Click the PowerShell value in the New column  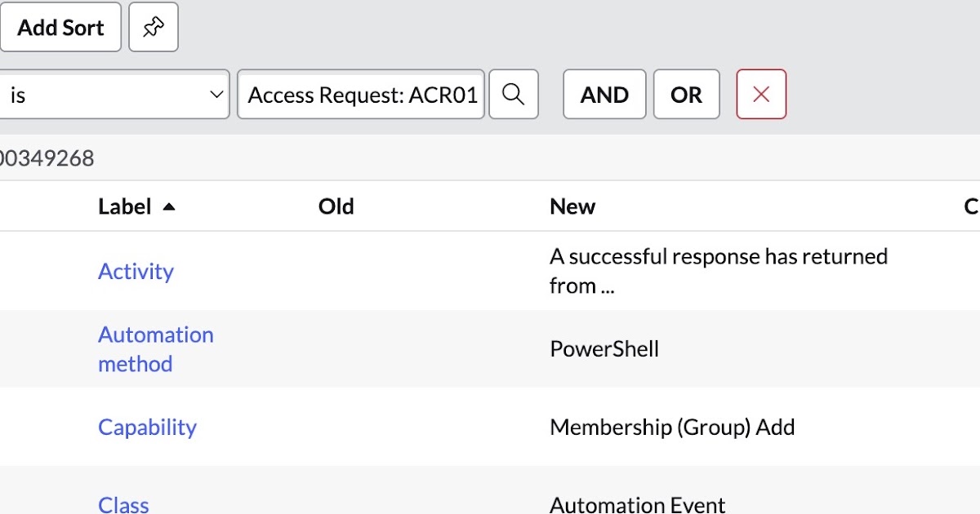click(x=604, y=349)
